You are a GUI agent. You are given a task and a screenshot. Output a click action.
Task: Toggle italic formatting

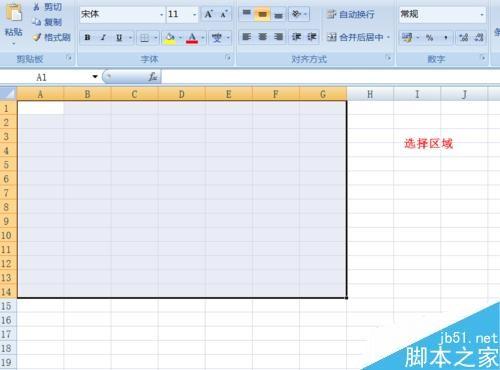(x=103, y=37)
